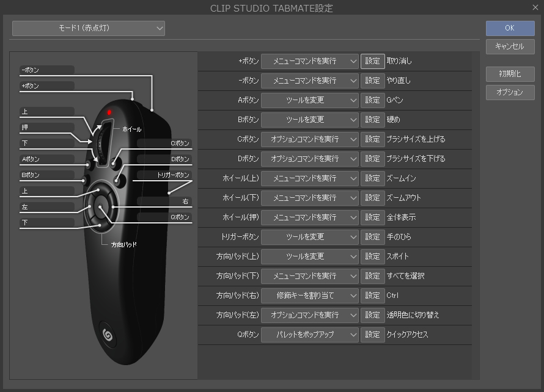The image size is (544, 392).
Task: Select the 右 direction label in diagram
Action: coord(164,201)
